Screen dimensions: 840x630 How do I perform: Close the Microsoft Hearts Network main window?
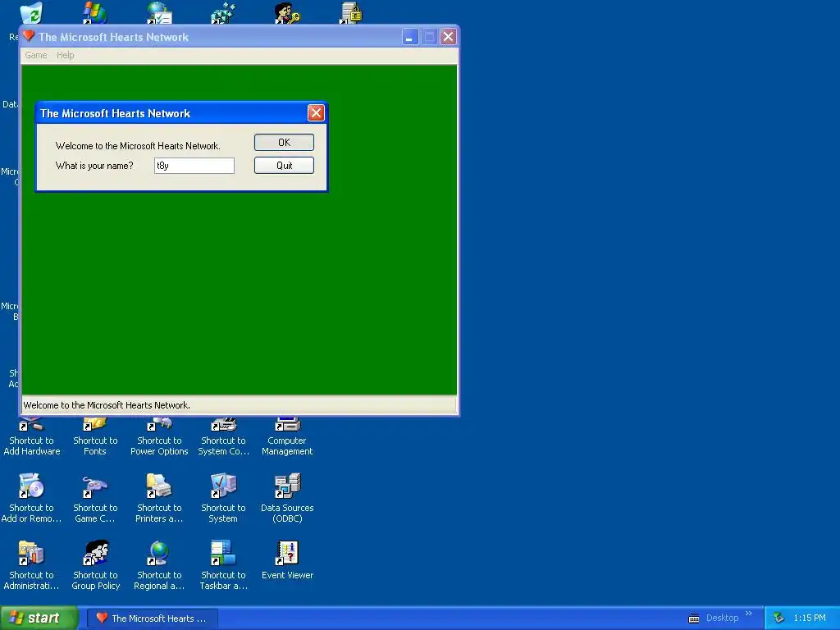[x=449, y=37]
